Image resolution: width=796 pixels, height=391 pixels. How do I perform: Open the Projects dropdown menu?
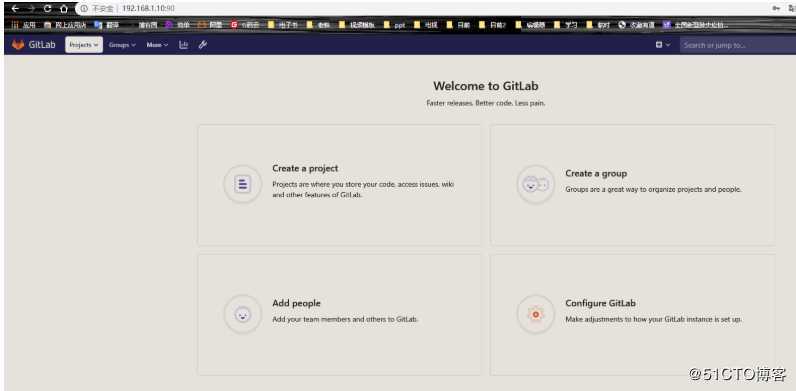[x=84, y=45]
